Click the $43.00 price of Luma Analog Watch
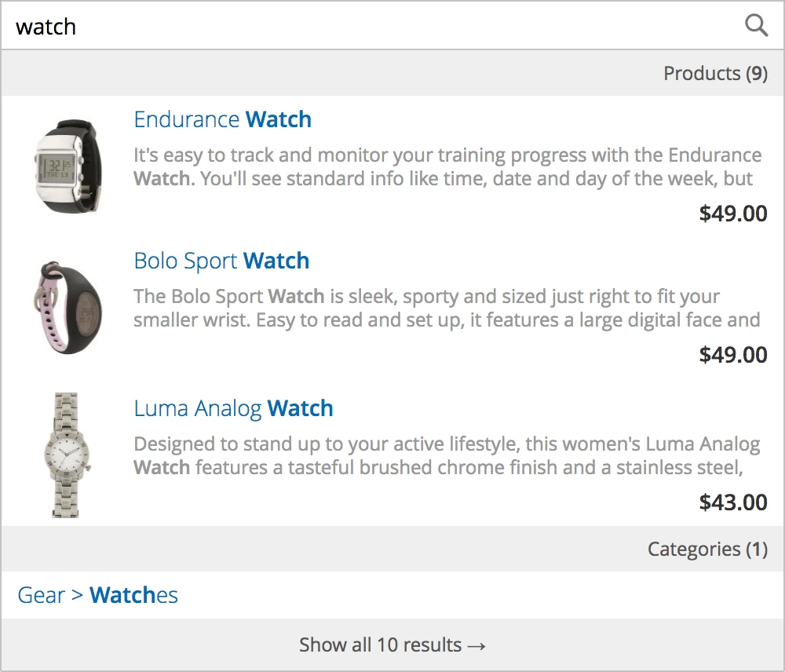Image resolution: width=785 pixels, height=672 pixels. pos(732,502)
